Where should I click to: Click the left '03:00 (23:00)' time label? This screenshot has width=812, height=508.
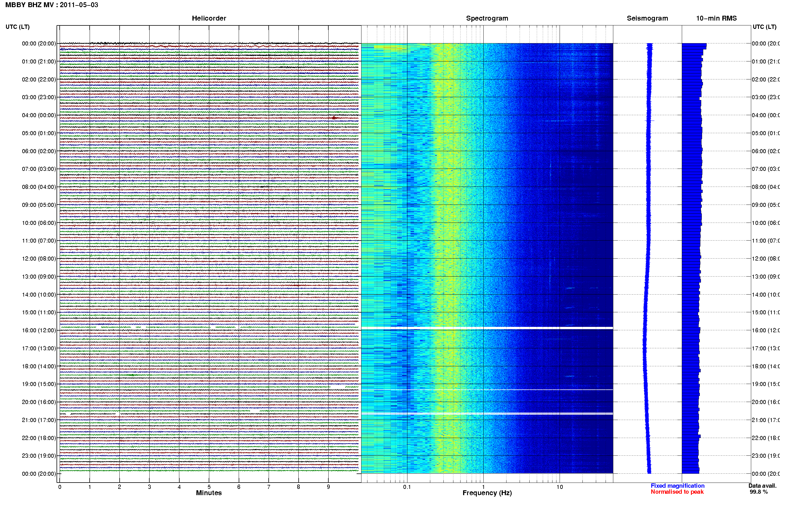[39, 97]
